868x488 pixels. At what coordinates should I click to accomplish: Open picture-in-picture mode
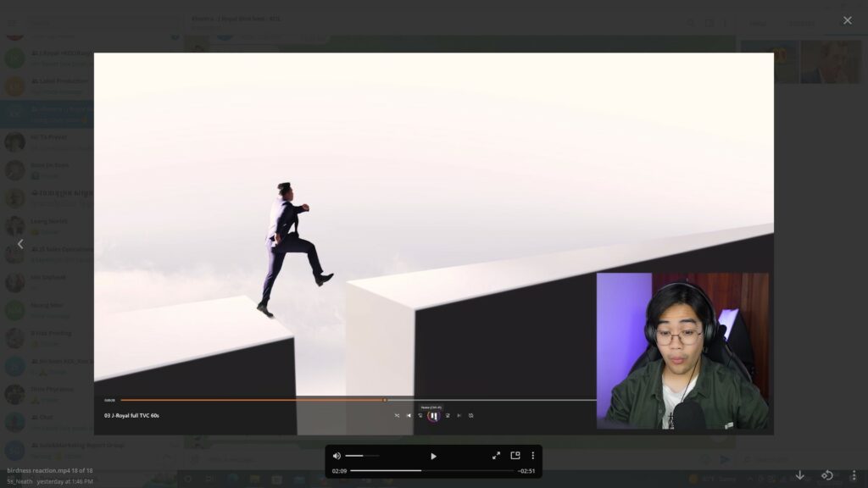click(515, 456)
